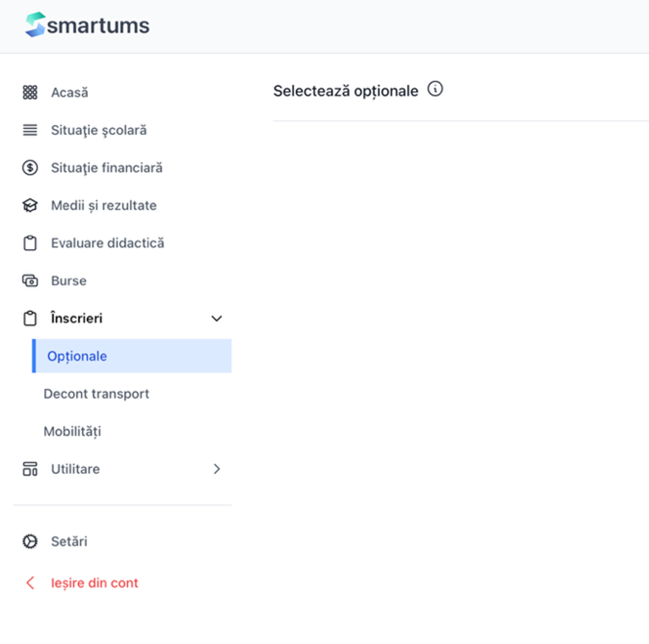The image size is (649, 644).
Task: Click the Setări gear icon
Action: pos(30,541)
